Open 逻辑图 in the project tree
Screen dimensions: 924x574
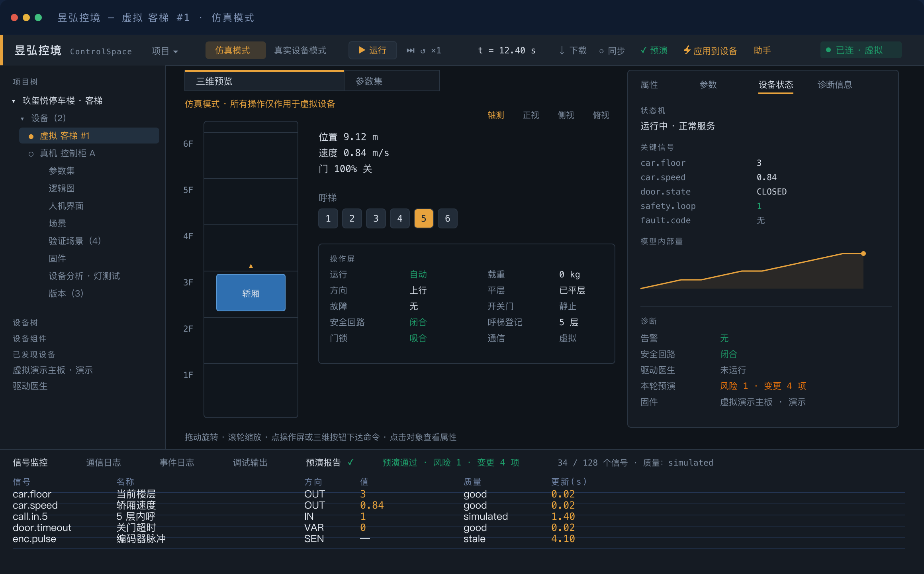(62, 189)
